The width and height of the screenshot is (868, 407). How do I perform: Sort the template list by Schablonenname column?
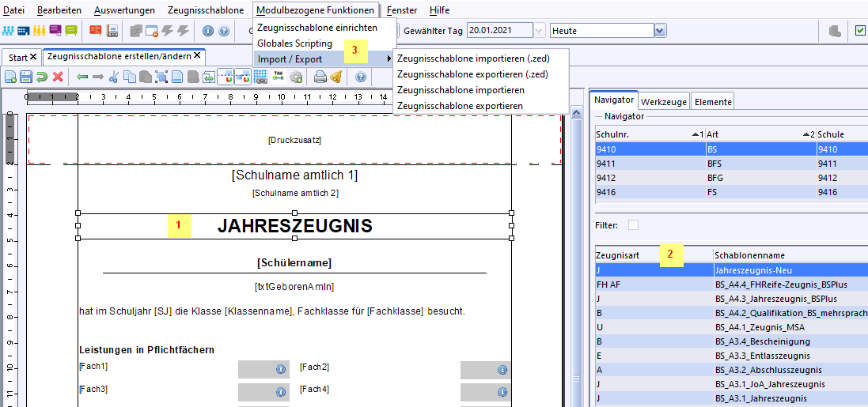pyautogui.click(x=790, y=255)
